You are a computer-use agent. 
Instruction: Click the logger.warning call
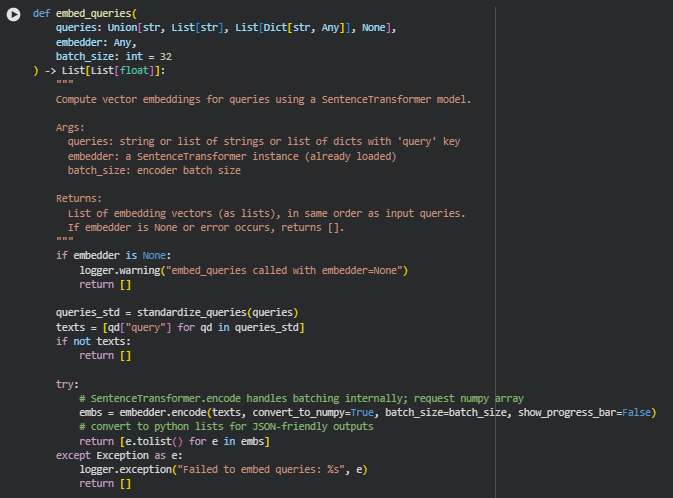[122, 270]
